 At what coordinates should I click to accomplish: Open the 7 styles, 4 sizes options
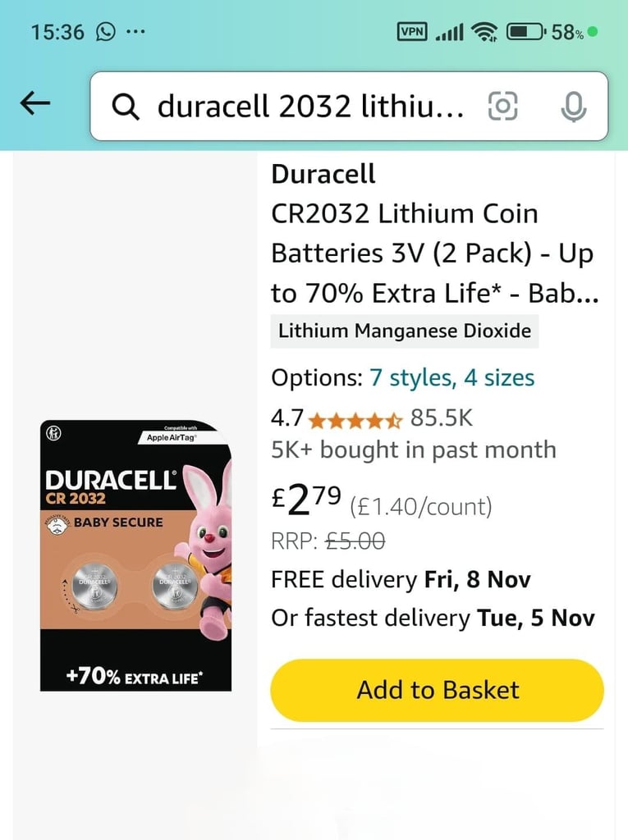(x=452, y=377)
